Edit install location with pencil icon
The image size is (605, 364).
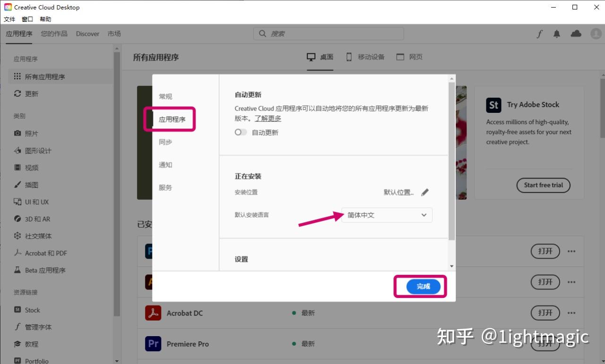(x=425, y=192)
